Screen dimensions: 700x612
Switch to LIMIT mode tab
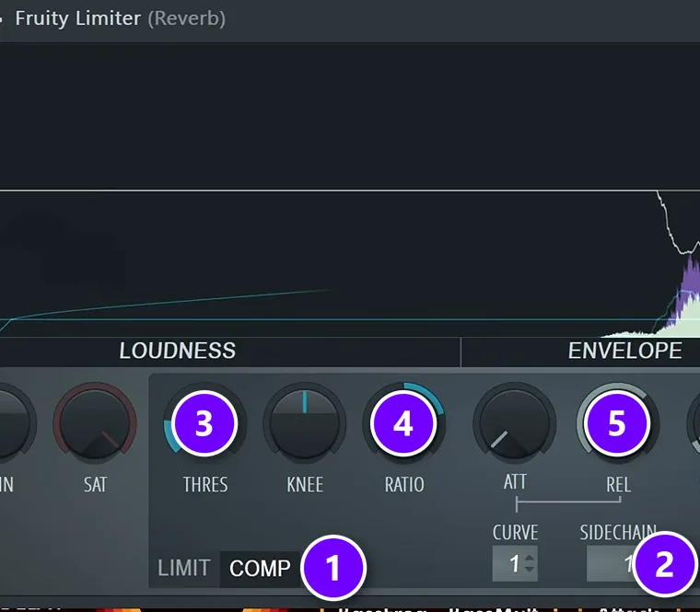pos(184,569)
